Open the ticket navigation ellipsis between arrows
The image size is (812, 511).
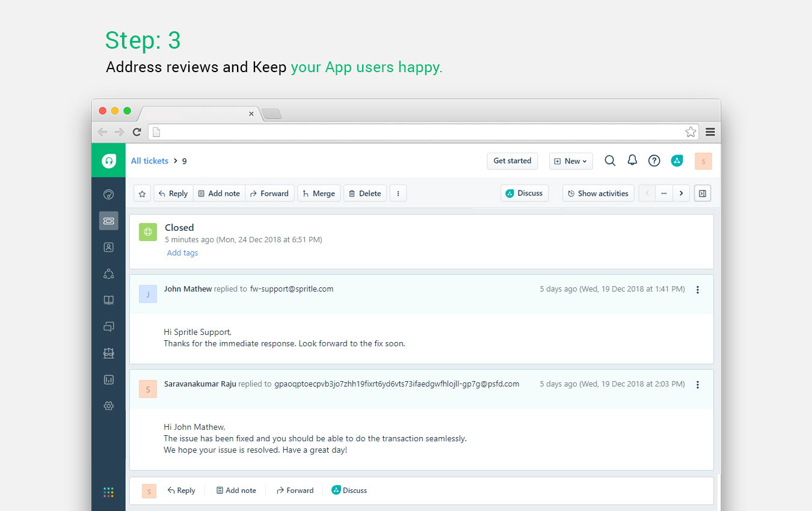664,194
